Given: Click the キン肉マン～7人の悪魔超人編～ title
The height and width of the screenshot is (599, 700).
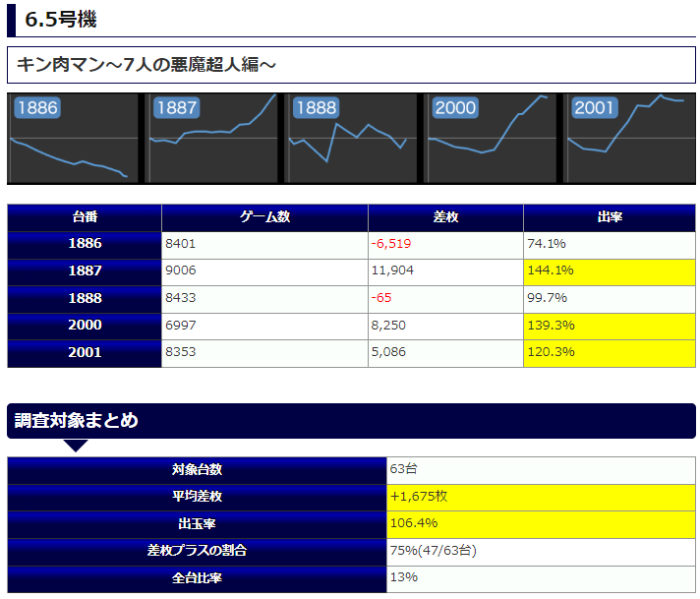Looking at the screenshot, I should point(146,65).
